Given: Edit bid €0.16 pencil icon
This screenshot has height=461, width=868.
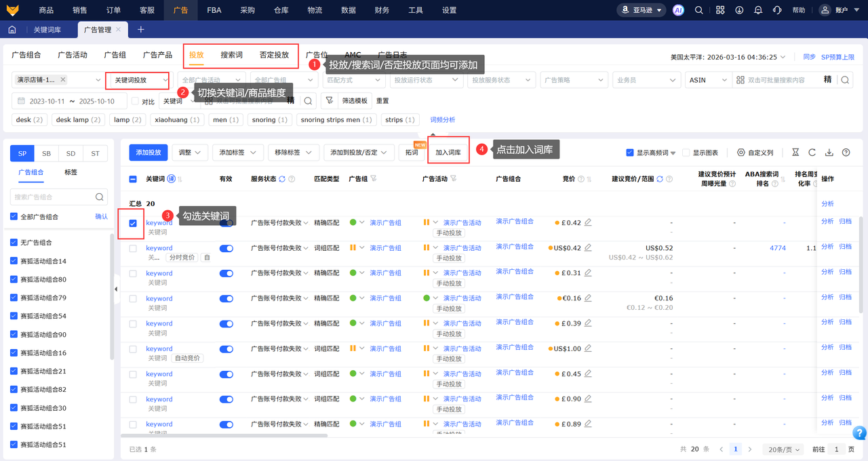Looking at the screenshot, I should 588,298.
